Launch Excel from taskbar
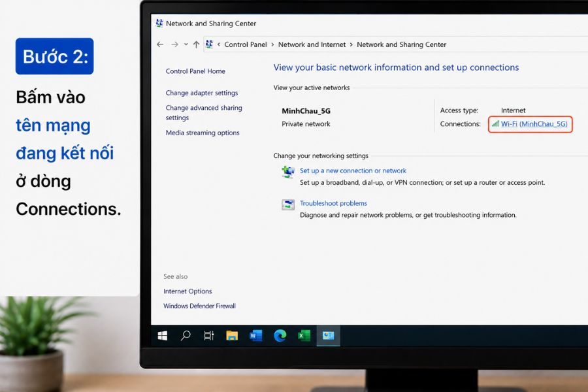Image resolution: width=588 pixels, height=392 pixels. pyautogui.click(x=304, y=336)
